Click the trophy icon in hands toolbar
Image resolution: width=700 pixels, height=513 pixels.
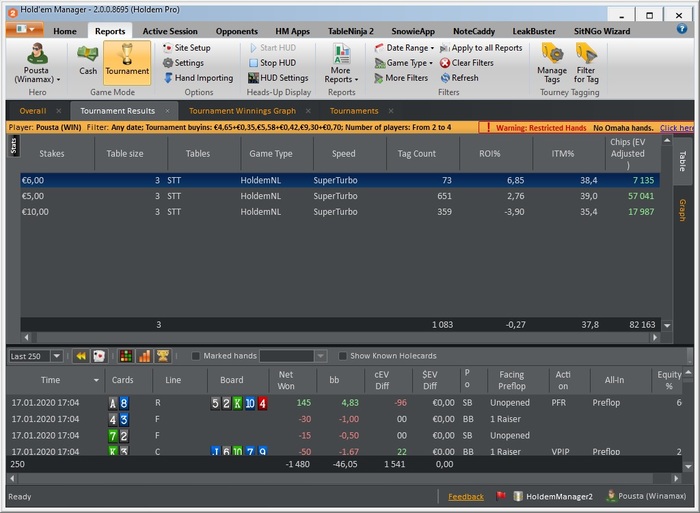(x=163, y=356)
